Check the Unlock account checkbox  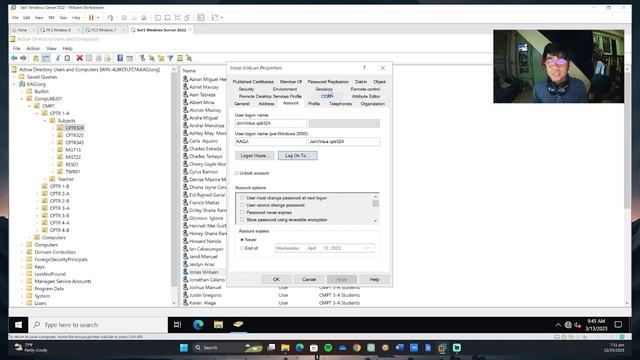237,173
